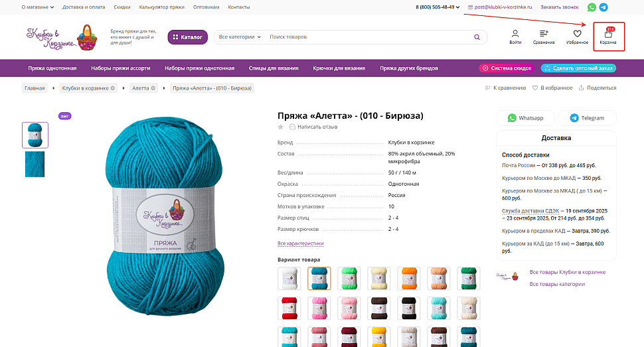644x347 pixels.
Task: Open the green WhatsApp icon in top bar
Action: pyautogui.click(x=592, y=7)
